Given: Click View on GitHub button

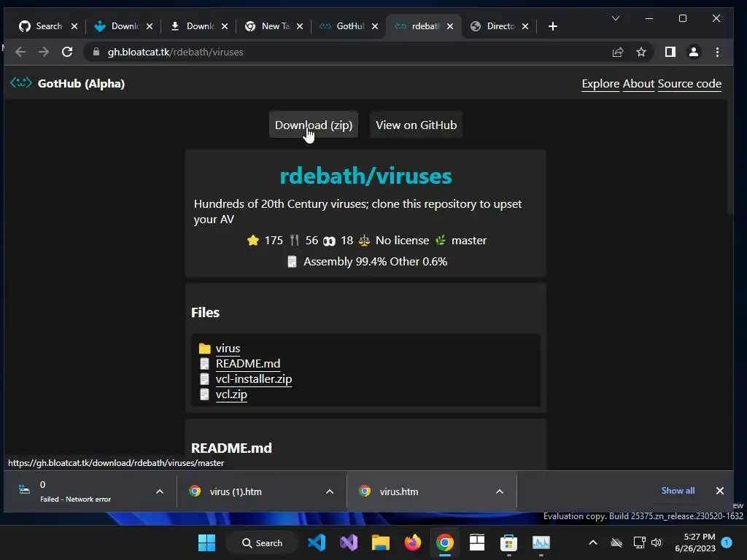Looking at the screenshot, I should pyautogui.click(x=417, y=125).
